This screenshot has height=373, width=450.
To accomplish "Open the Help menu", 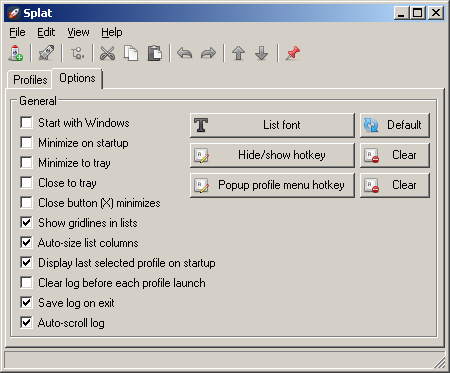I will 112,32.
